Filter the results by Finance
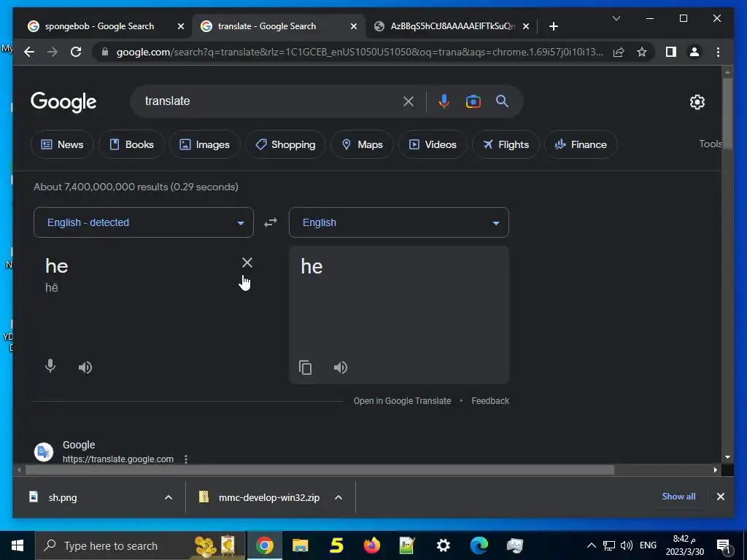This screenshot has height=560, width=747. click(x=581, y=144)
